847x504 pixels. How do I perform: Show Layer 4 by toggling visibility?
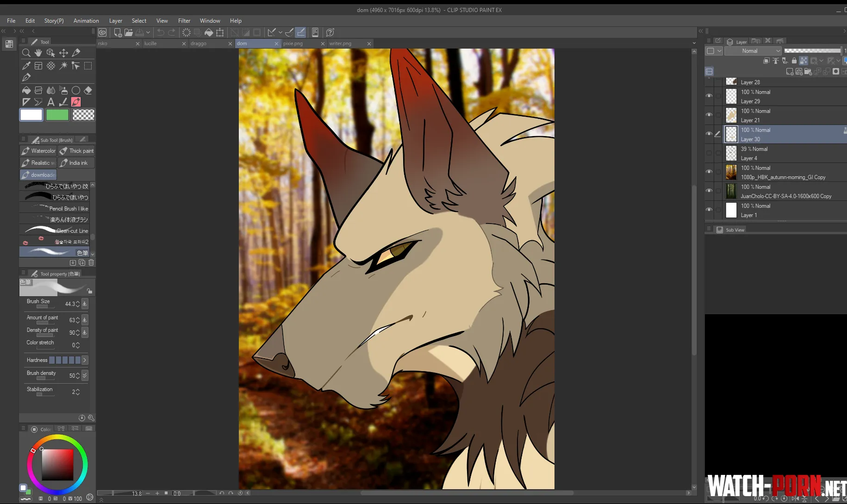pos(709,153)
